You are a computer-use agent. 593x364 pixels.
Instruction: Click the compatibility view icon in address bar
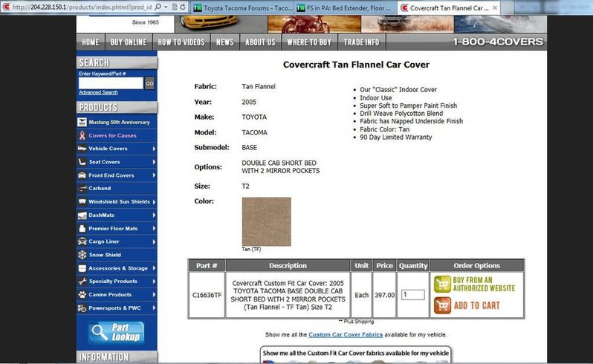coord(175,7)
